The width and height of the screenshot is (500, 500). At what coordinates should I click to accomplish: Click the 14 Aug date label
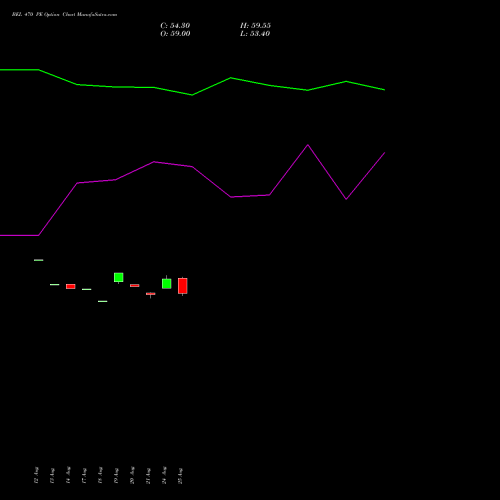(x=68, y=475)
